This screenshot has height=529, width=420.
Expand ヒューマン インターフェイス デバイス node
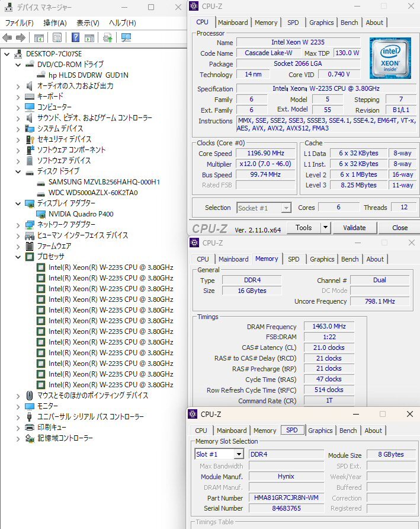tap(18, 235)
